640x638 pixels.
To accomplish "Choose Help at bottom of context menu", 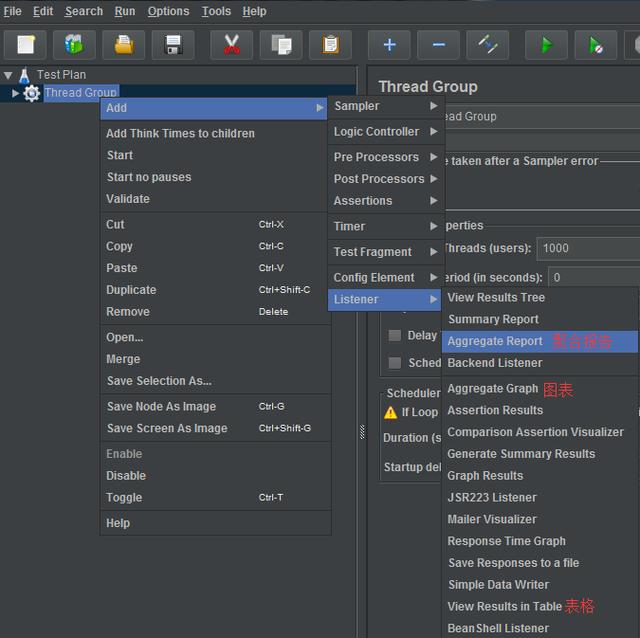I will (215, 523).
